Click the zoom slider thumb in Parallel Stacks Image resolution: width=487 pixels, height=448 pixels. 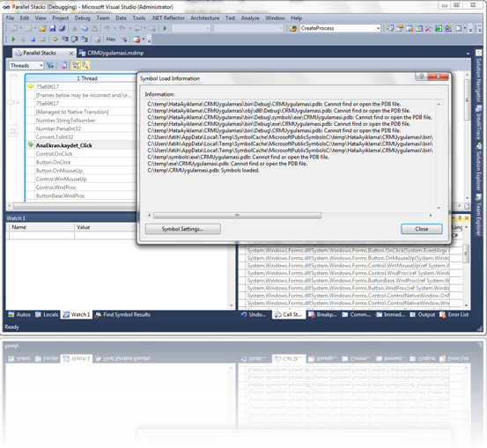[x=11, y=102]
